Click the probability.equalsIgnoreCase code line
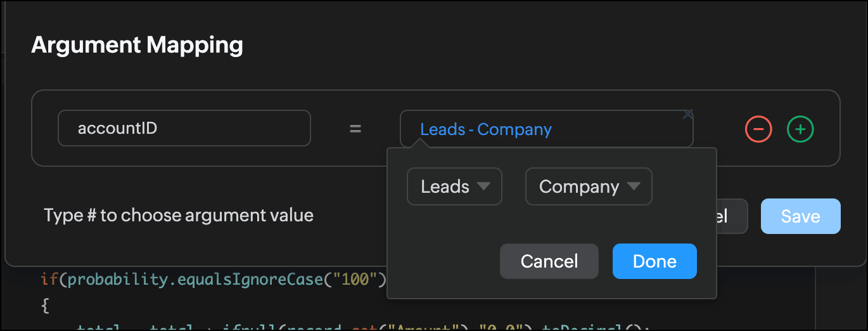Screen dimensions: 868x331 209,280
